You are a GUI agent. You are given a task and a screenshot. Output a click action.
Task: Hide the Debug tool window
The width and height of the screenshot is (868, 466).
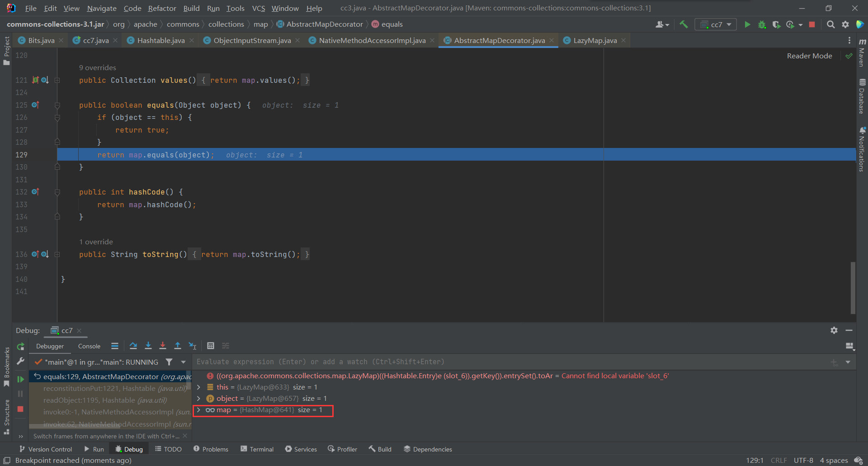click(849, 330)
